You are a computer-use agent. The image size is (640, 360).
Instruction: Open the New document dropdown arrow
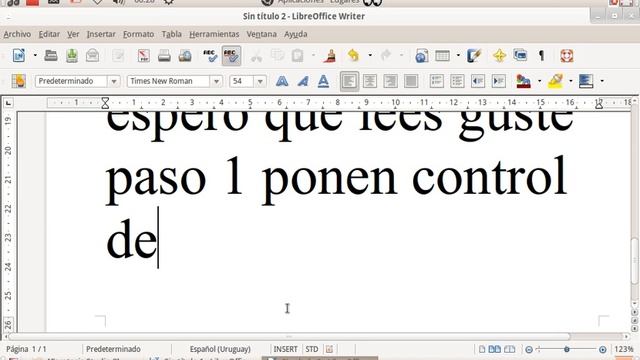point(35,56)
